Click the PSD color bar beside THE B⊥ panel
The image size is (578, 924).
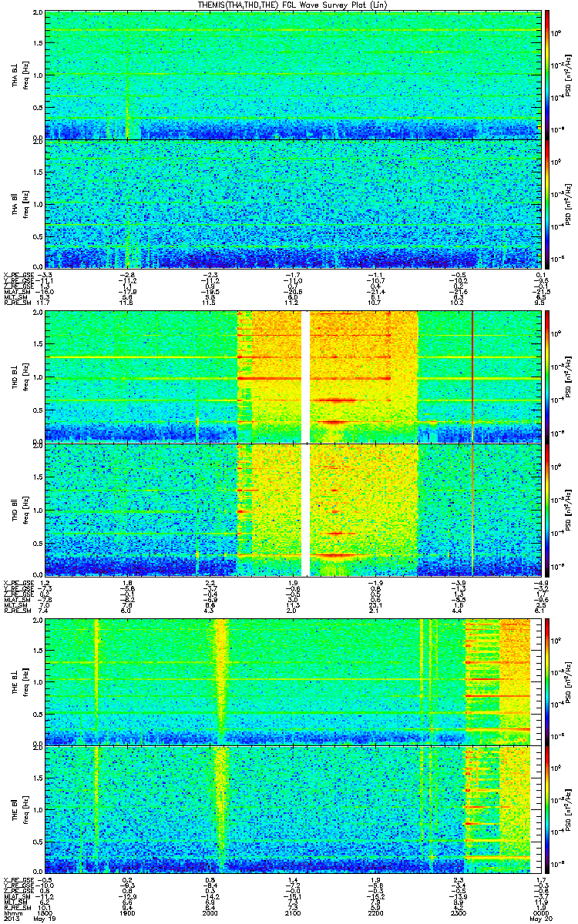548,681
